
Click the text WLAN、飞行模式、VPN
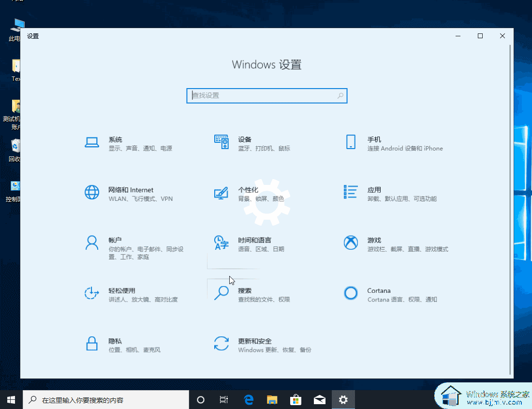coord(141,198)
